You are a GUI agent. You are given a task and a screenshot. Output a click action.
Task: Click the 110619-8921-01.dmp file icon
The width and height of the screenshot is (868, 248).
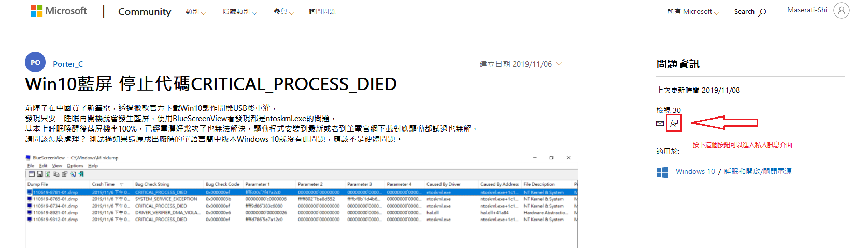[30, 212]
